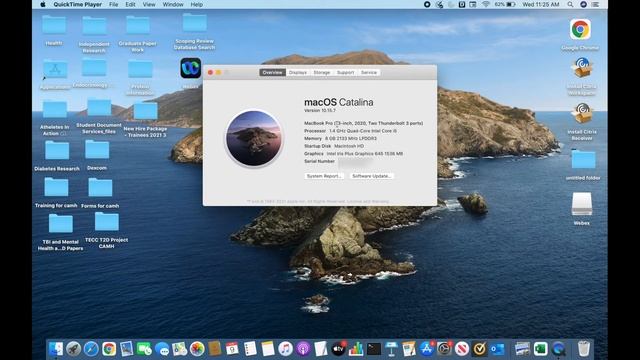Select the Dexcom folder
Viewport: 640px width, 360px height.
(x=97, y=149)
